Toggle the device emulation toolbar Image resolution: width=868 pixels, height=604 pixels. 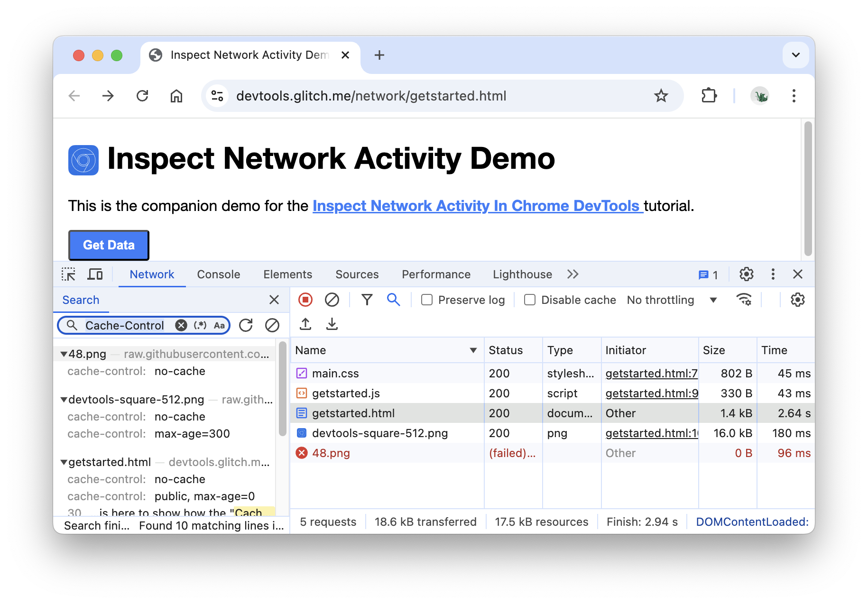tap(95, 274)
